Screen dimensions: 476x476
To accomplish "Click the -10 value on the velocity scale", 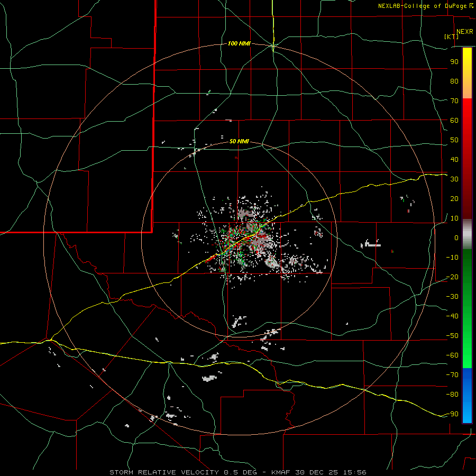I will point(452,258).
